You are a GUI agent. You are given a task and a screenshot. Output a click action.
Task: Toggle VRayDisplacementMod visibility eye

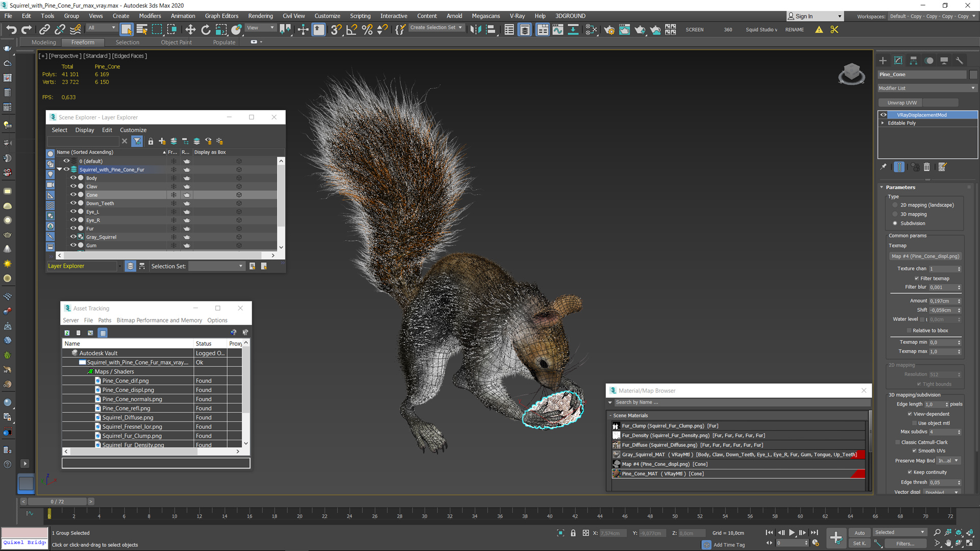[884, 115]
